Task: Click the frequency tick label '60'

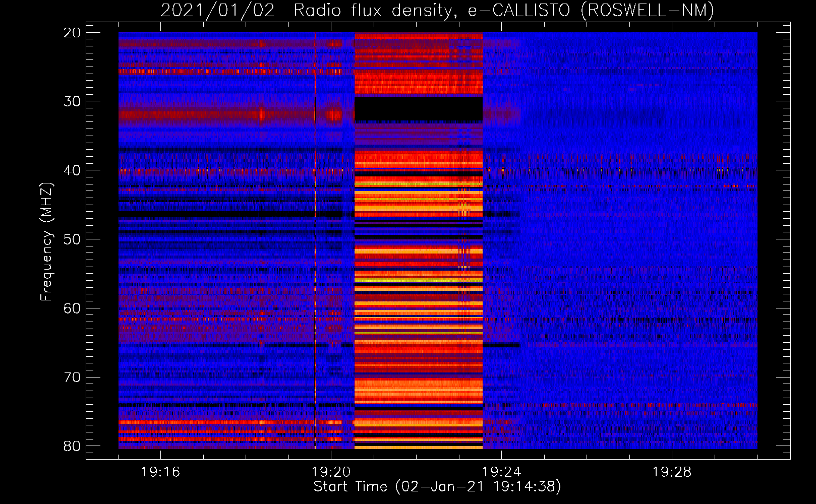Action: 72,308
